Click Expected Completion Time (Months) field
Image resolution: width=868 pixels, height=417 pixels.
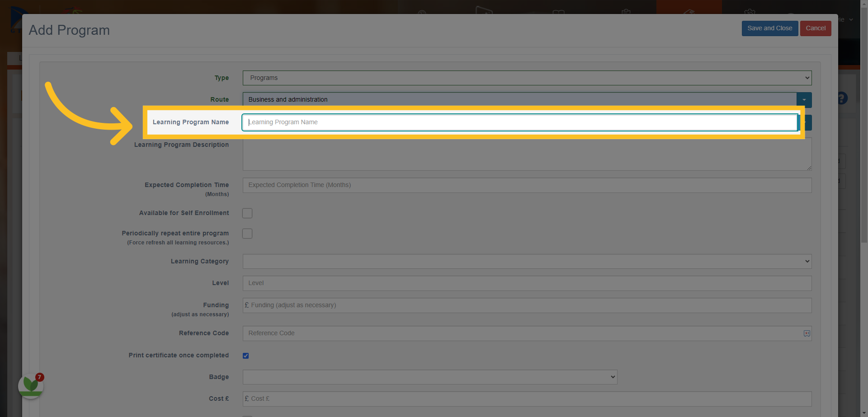tap(527, 185)
